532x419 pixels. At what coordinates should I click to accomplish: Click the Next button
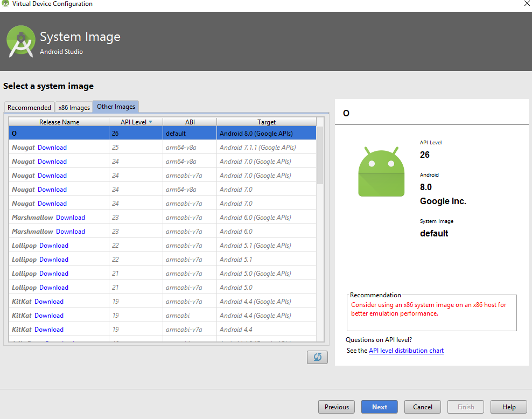coord(379,407)
